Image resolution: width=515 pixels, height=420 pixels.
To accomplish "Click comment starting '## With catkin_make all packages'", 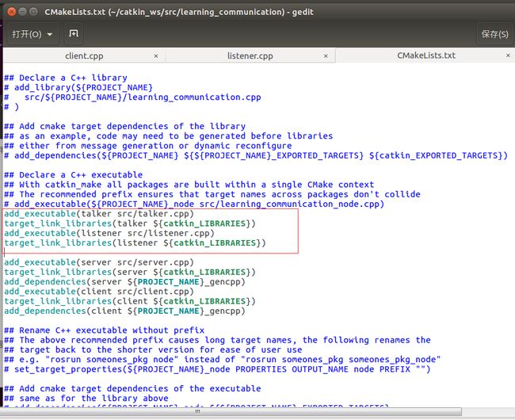I will [189, 185].
